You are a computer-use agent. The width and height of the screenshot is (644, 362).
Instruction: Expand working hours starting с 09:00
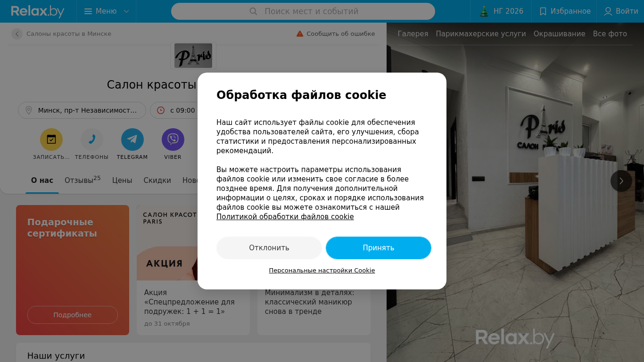tap(174, 110)
